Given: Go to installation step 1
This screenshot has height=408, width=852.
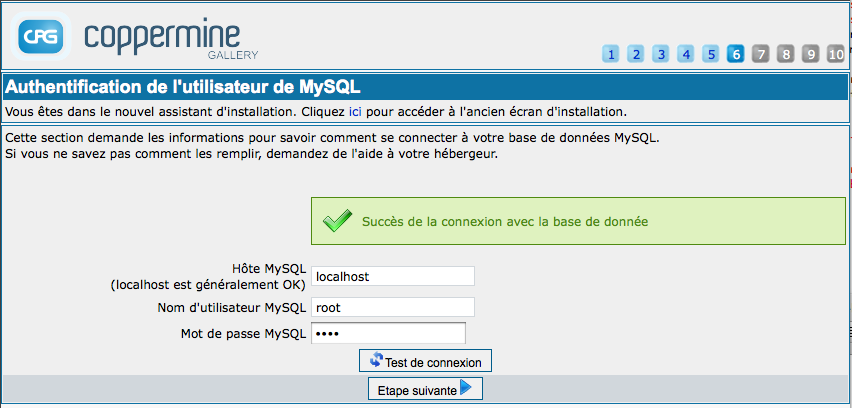Looking at the screenshot, I should [610, 54].
